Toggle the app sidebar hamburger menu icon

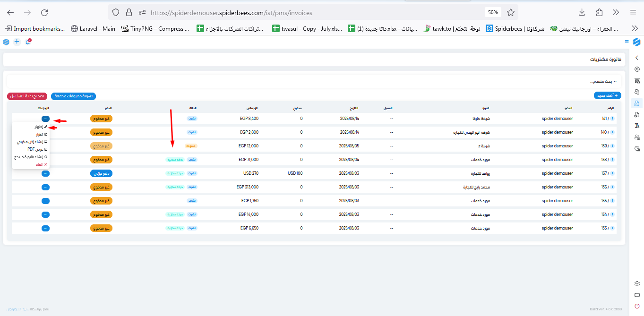tap(627, 42)
